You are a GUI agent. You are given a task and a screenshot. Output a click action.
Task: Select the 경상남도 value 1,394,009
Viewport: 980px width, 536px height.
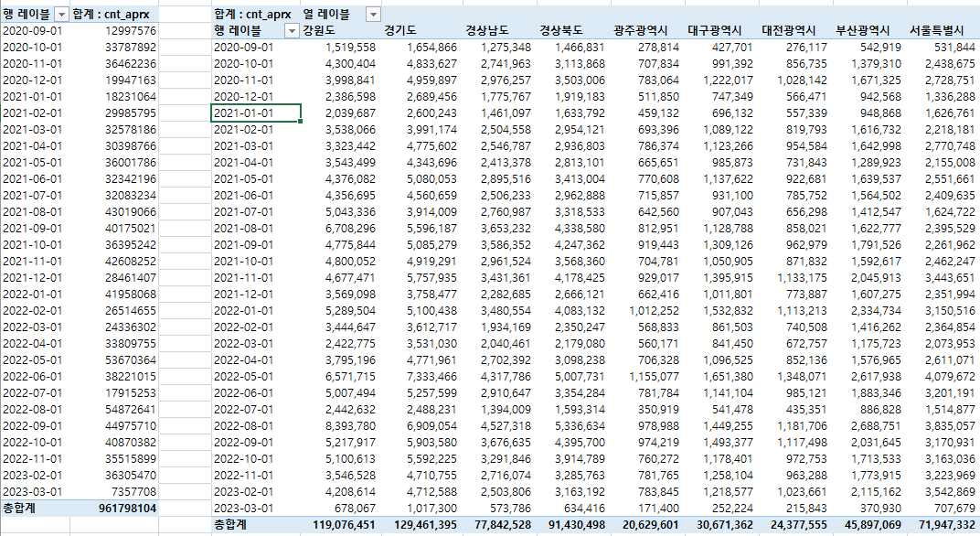(x=506, y=410)
